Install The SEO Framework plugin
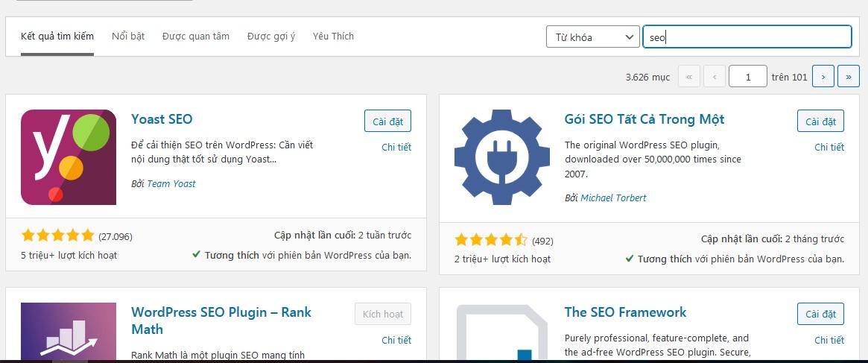The height and width of the screenshot is (363, 868). coord(820,314)
